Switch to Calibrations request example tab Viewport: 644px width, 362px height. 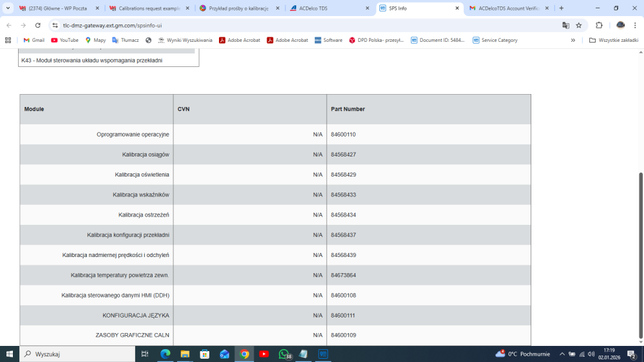click(148, 8)
